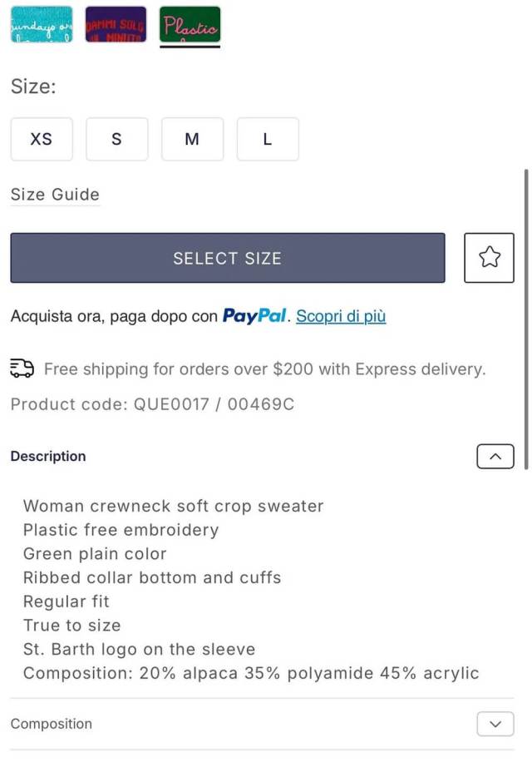Open the Description section header

47,456
